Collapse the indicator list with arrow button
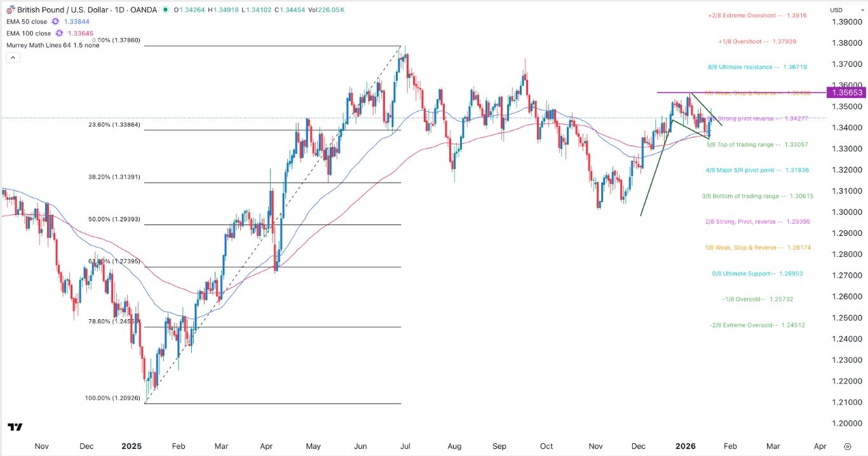The width and height of the screenshot is (868, 456). (x=12, y=57)
